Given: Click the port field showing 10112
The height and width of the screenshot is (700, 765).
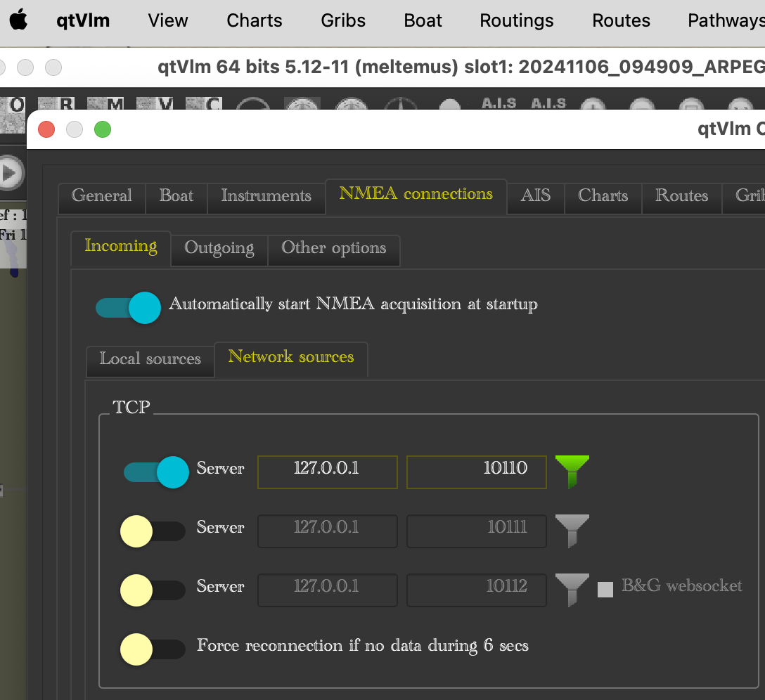Looking at the screenshot, I should (x=476, y=590).
